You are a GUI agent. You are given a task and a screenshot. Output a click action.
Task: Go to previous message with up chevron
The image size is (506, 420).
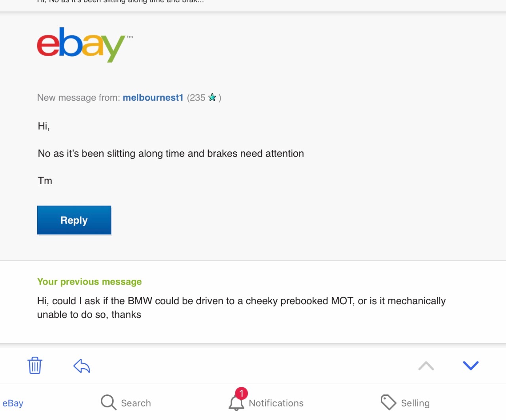point(426,366)
